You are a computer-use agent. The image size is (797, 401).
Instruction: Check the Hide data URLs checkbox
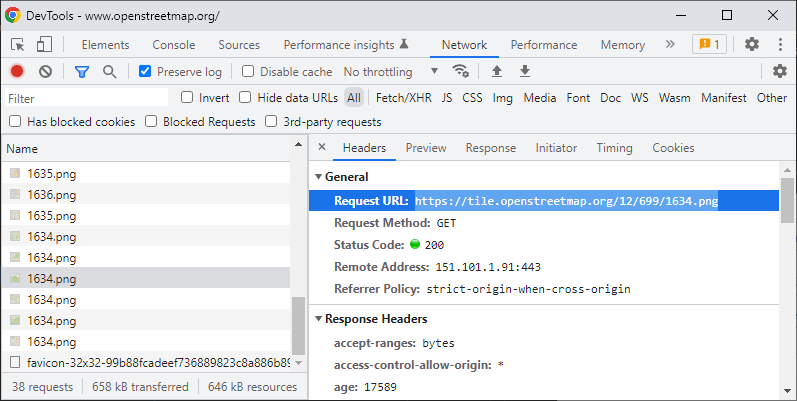pos(245,97)
